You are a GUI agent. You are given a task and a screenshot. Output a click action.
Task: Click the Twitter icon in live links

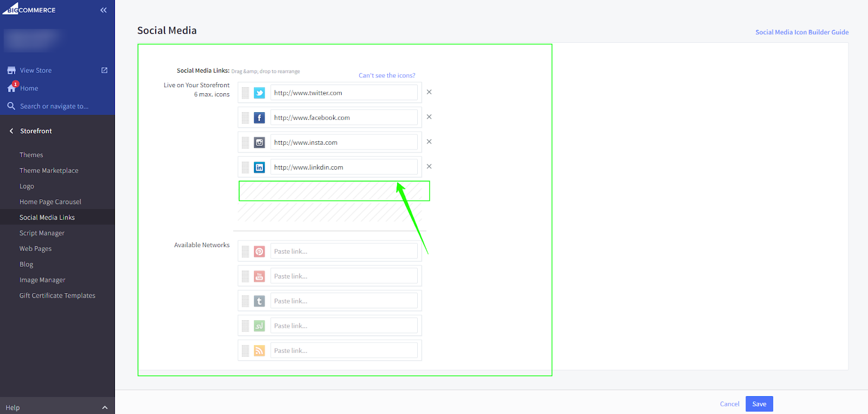click(x=259, y=93)
